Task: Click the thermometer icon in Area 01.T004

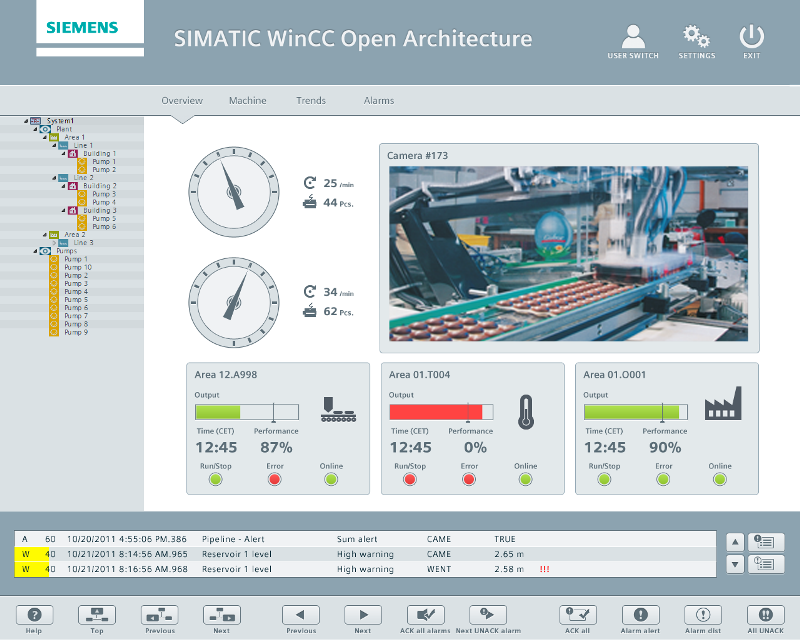Action: pyautogui.click(x=526, y=412)
